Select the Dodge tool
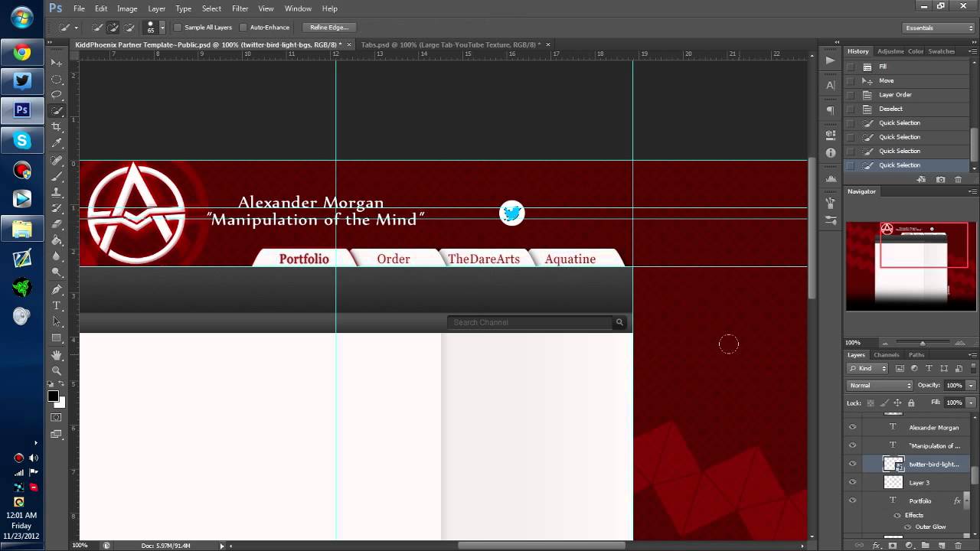This screenshot has height=551, width=980. point(57,272)
